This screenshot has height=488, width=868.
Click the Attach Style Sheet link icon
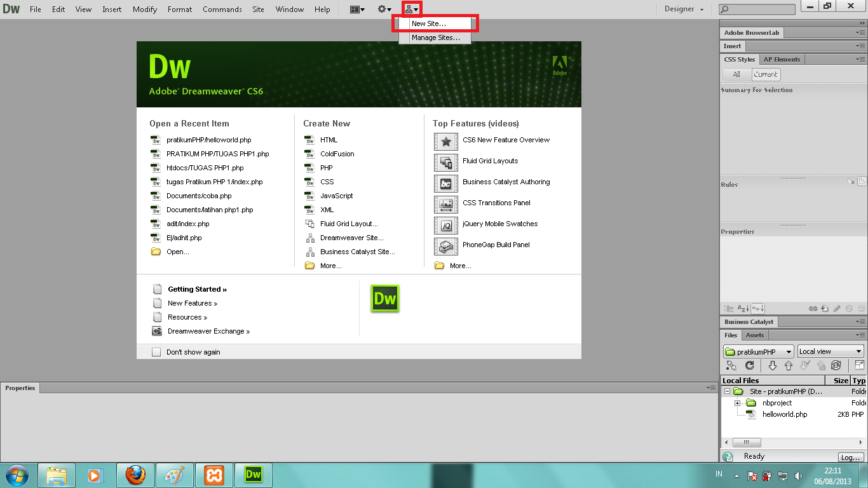pyautogui.click(x=813, y=308)
